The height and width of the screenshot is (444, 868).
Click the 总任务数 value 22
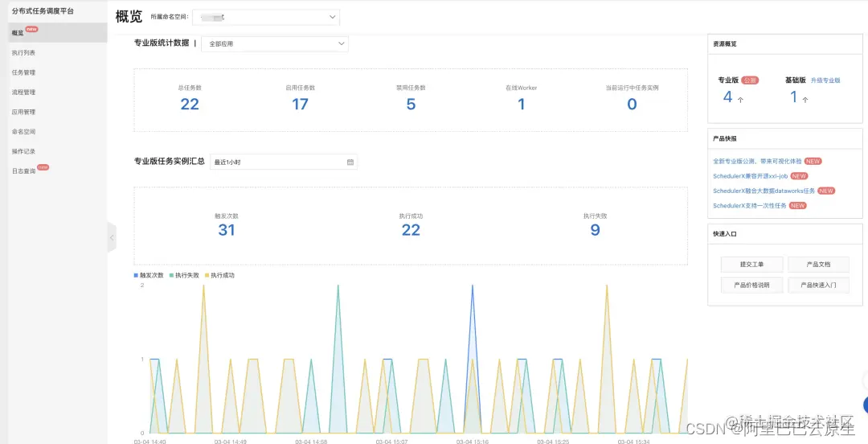tap(190, 105)
